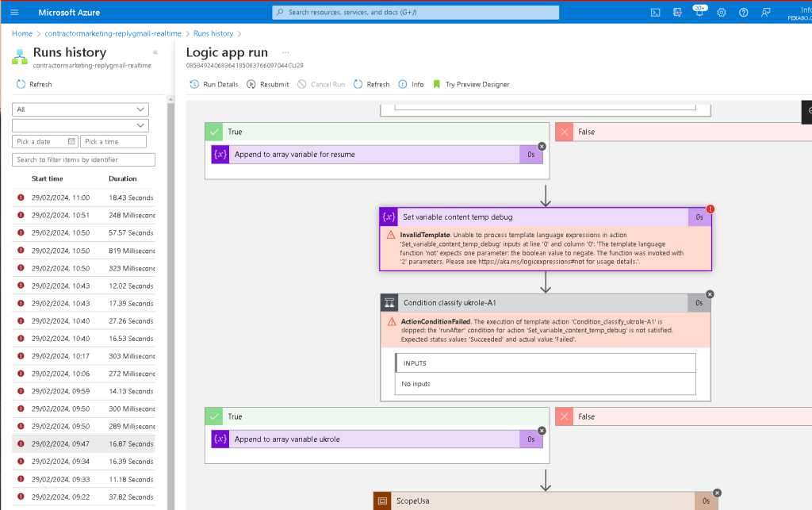The image size is (812, 510).
Task: Open the Help question mark icon
Action: tap(743, 13)
